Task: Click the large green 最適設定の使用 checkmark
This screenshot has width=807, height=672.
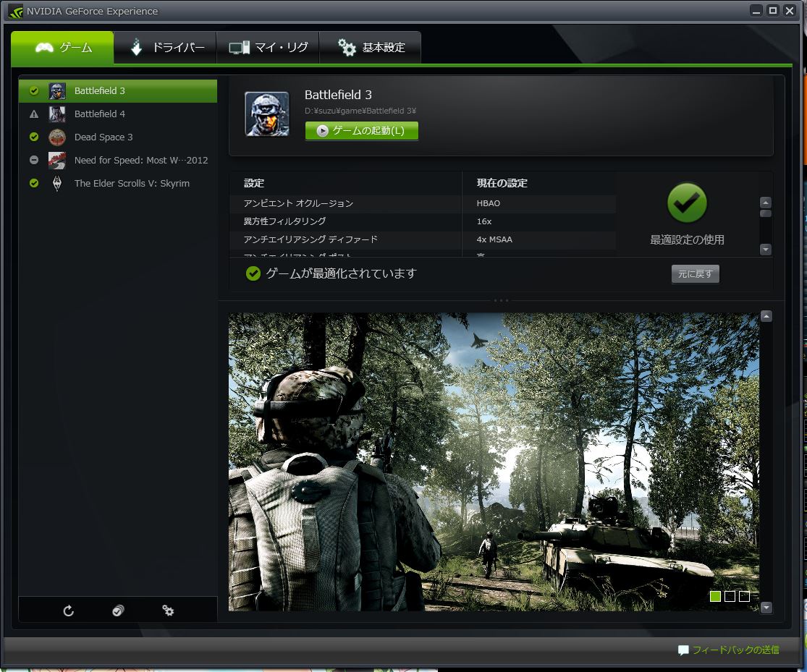Action: [x=687, y=203]
